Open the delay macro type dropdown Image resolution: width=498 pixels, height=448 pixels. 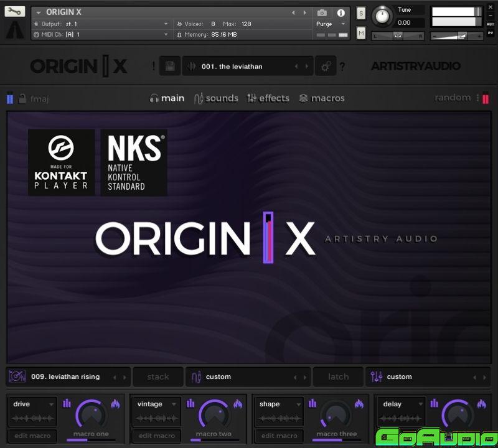pos(402,404)
